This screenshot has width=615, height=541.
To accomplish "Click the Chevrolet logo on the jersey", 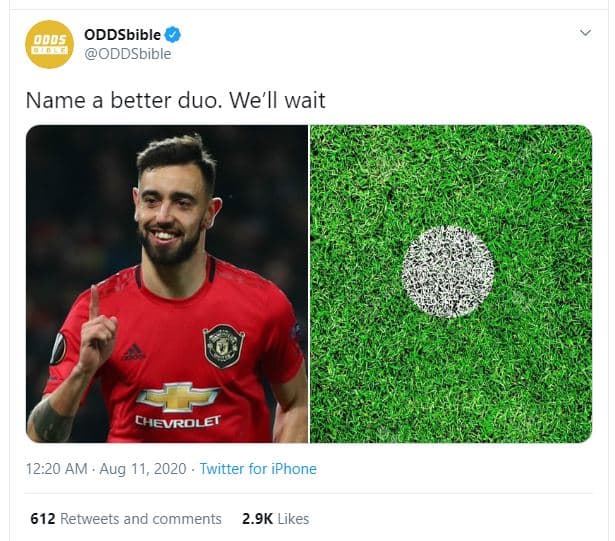I will pos(178,397).
